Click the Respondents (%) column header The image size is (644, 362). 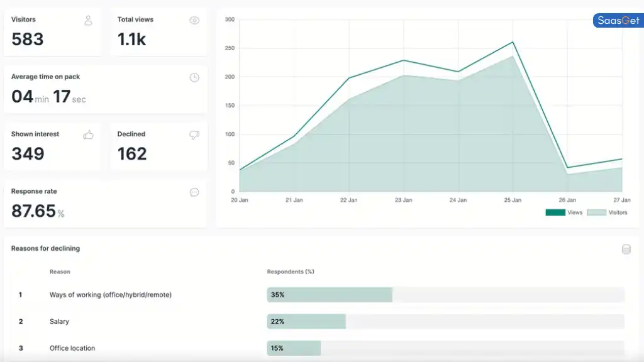click(290, 271)
